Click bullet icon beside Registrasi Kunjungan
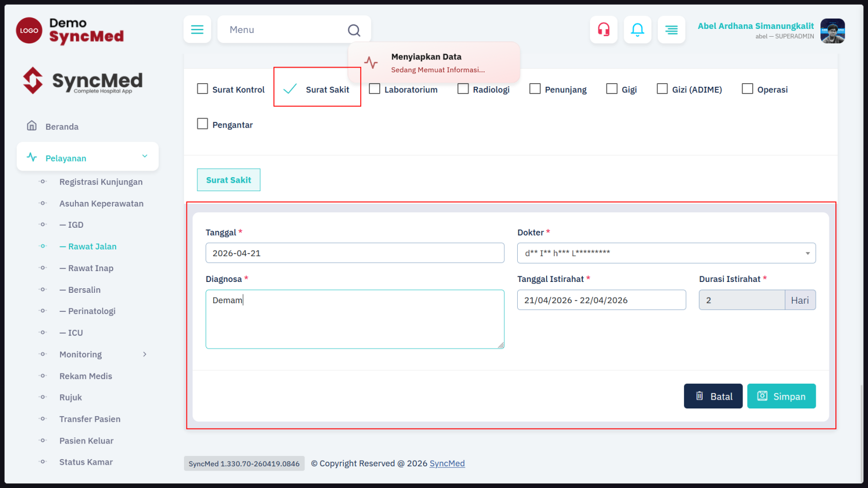The width and height of the screenshot is (868, 488). [x=43, y=181]
